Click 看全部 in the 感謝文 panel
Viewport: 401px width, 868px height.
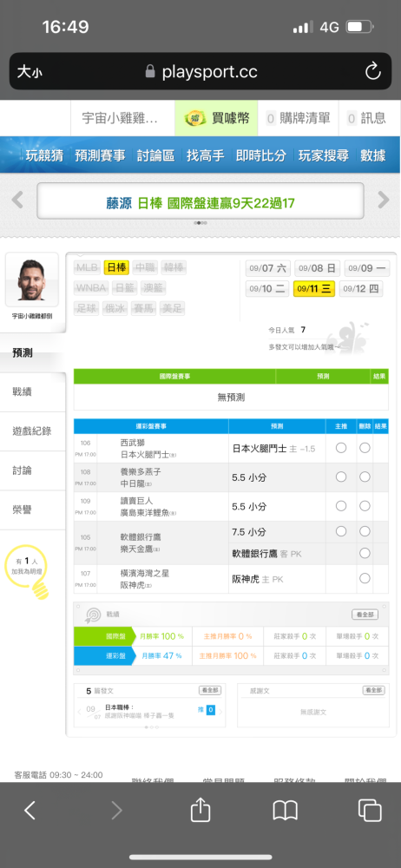373,690
